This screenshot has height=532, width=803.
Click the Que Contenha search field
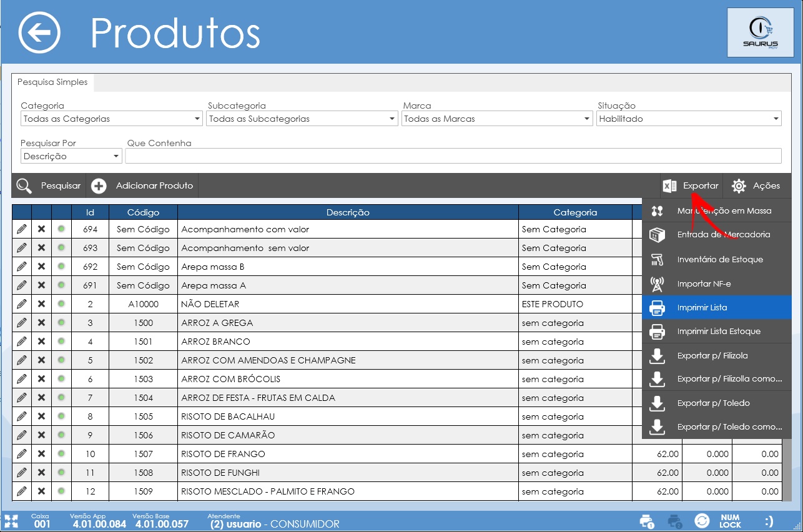click(x=453, y=156)
